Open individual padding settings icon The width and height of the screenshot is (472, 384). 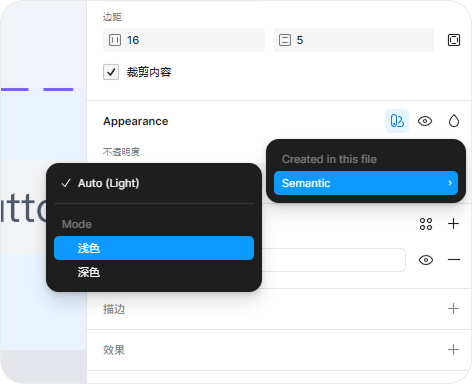point(454,40)
